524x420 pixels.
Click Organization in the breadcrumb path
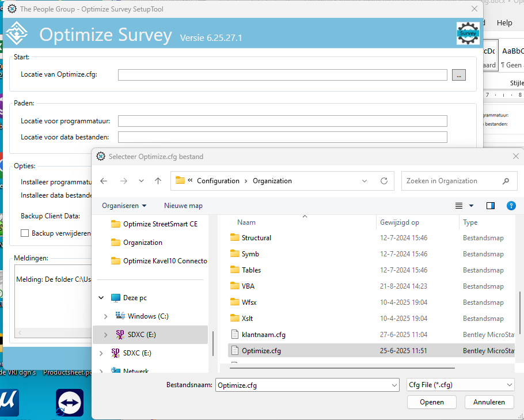pos(272,181)
